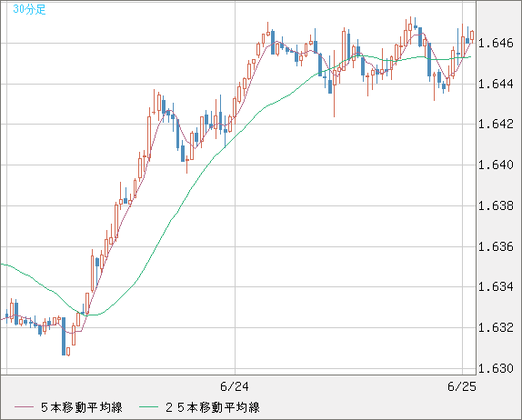Click the 6/24 date label

[x=235, y=386]
